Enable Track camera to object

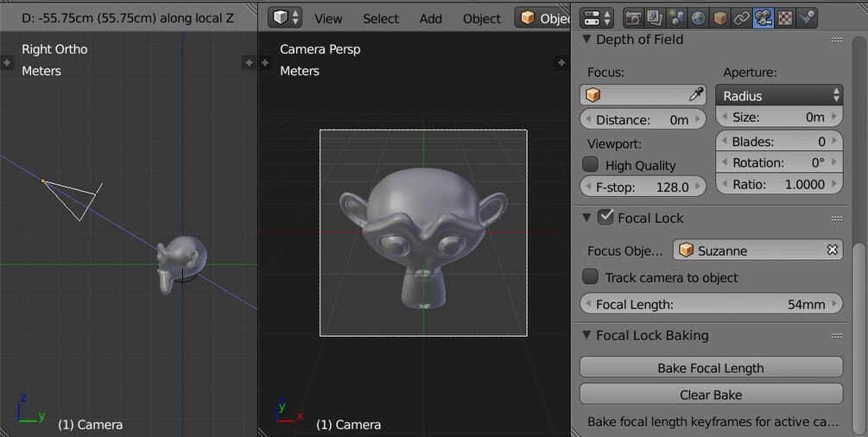(x=591, y=276)
